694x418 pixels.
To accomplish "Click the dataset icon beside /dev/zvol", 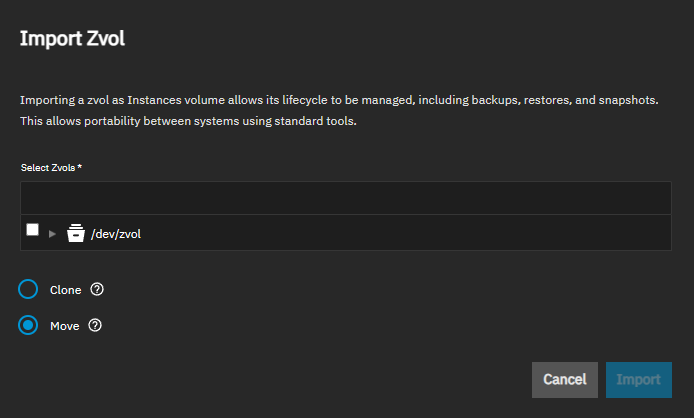I will (75, 233).
